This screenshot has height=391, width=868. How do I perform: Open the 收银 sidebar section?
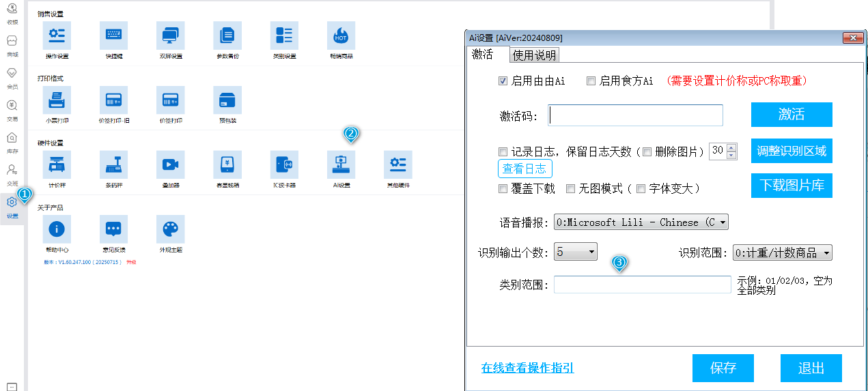coord(12,13)
